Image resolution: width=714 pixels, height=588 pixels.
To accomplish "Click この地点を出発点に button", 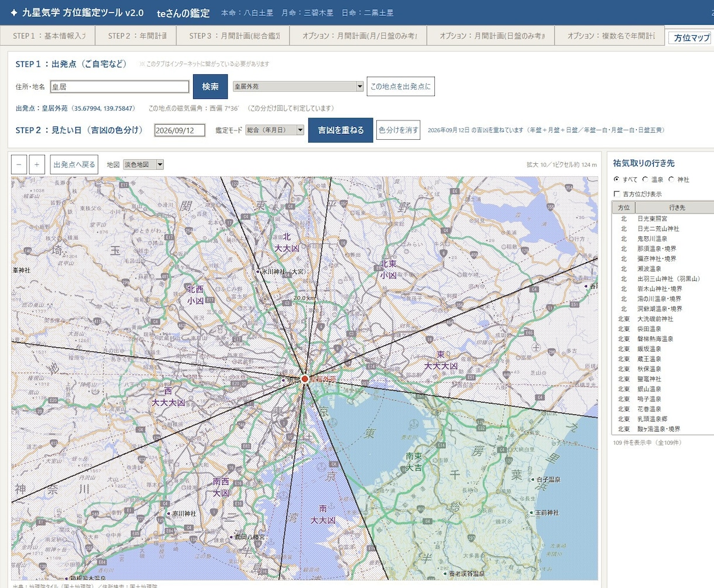I will point(401,87).
